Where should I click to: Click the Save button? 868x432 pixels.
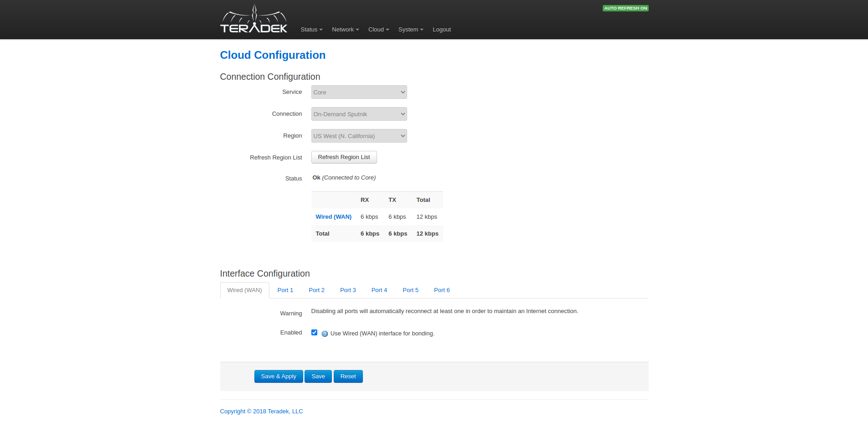(x=318, y=376)
